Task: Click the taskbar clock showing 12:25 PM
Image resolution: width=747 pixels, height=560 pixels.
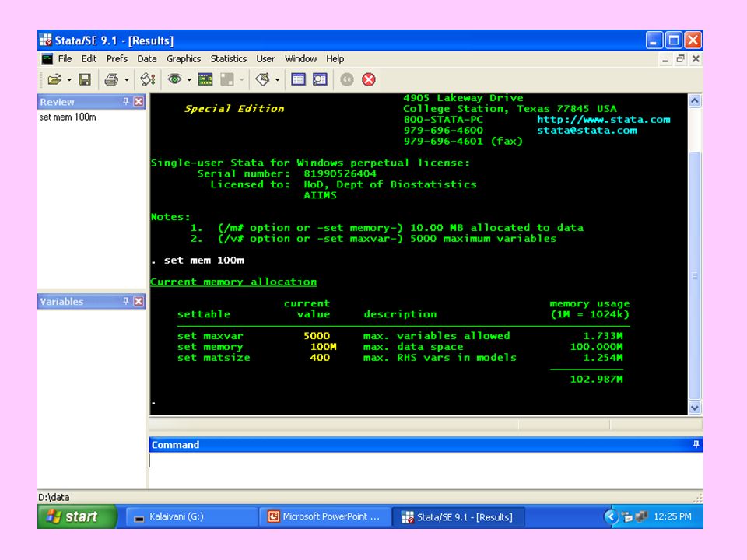Action: (672, 516)
